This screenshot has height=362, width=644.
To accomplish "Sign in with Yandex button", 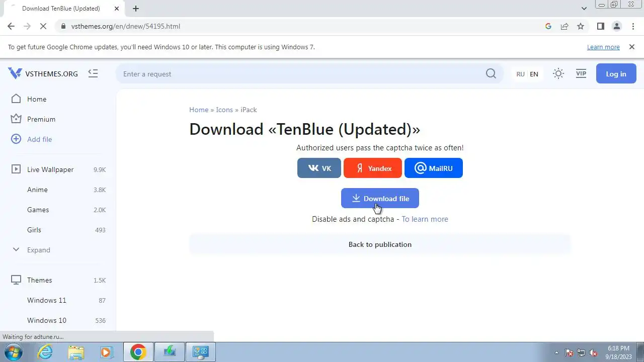I will point(373,168).
